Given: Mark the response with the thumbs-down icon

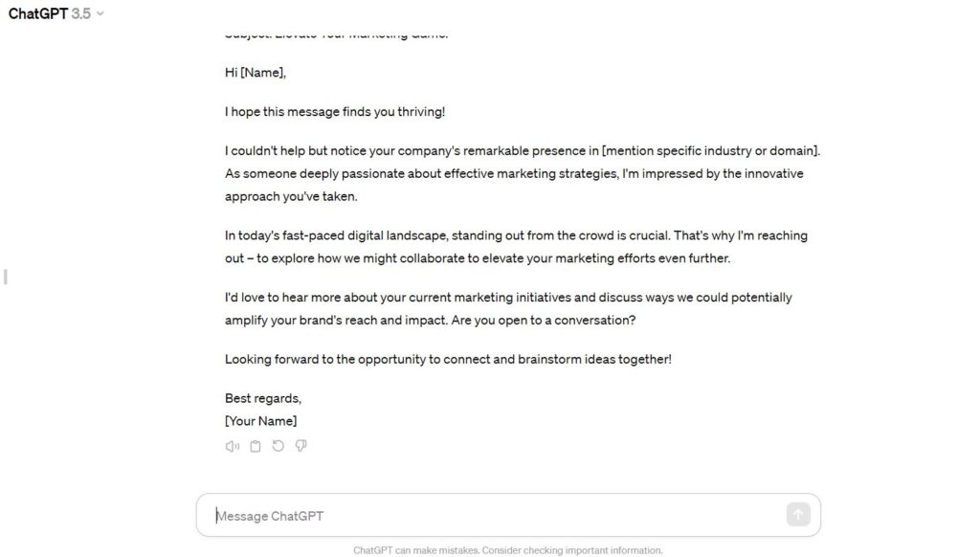Looking at the screenshot, I should click(301, 446).
